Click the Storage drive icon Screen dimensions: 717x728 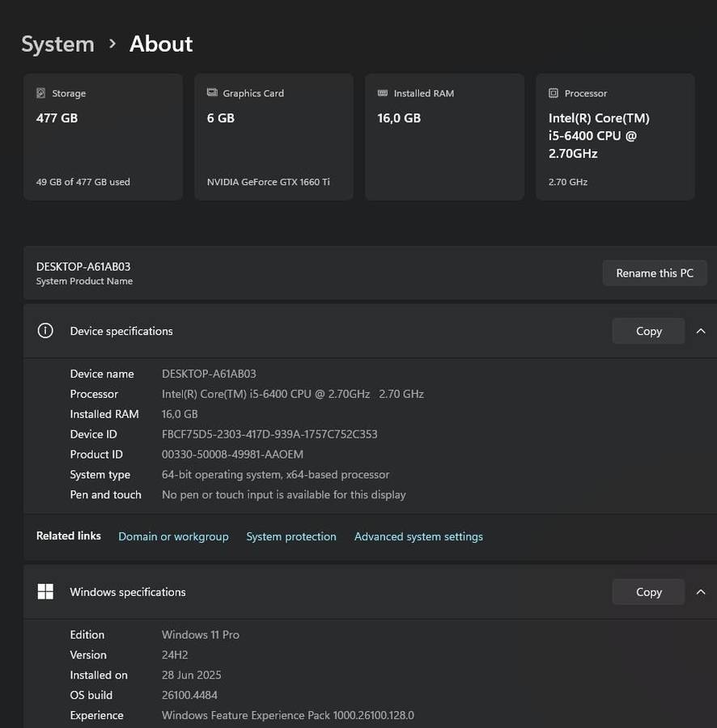(x=40, y=93)
